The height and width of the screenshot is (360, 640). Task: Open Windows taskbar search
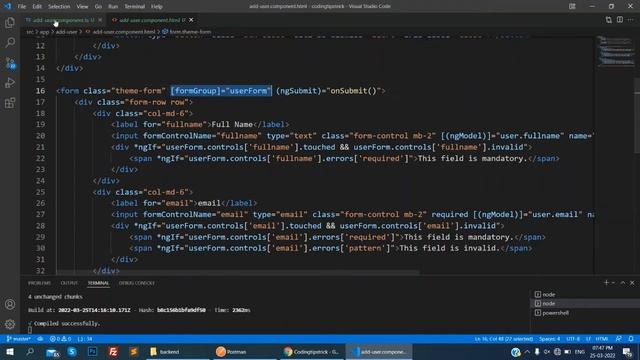click(30, 351)
